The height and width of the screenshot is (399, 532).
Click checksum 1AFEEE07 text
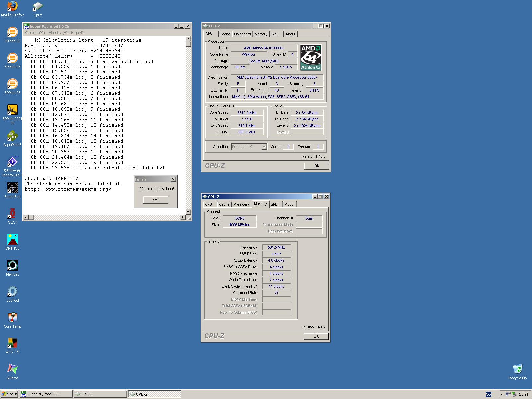point(66,178)
